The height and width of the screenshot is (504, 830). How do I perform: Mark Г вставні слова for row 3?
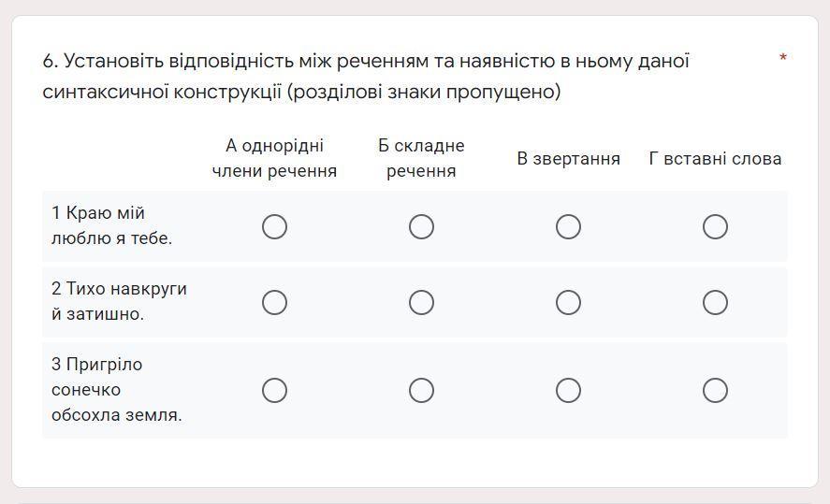point(715,390)
